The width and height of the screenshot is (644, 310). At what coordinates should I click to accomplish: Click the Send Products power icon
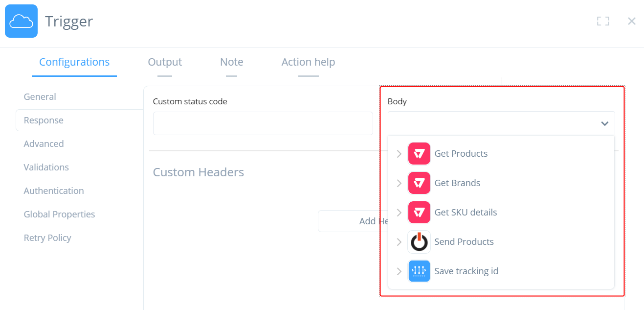[x=419, y=242]
